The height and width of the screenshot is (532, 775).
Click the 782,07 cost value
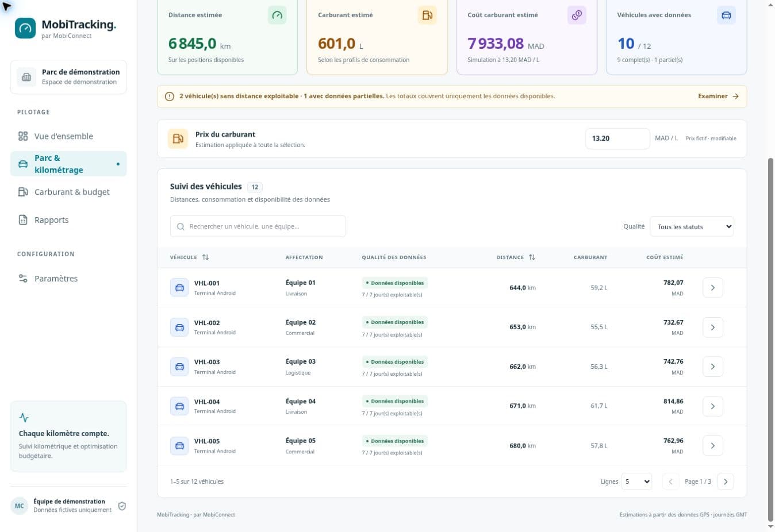point(673,283)
